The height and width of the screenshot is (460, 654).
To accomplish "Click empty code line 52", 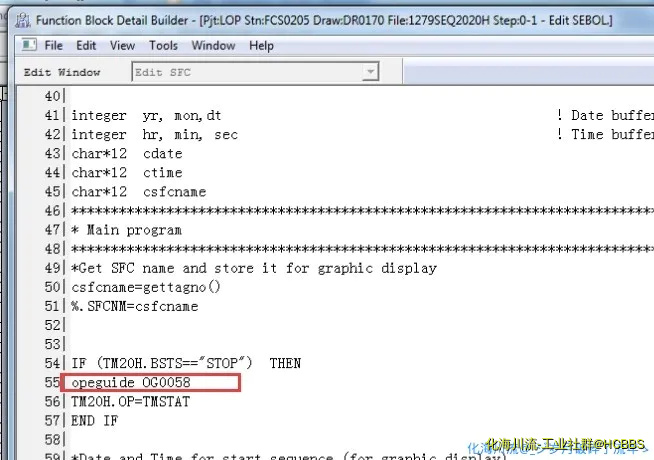I will pos(359,325).
